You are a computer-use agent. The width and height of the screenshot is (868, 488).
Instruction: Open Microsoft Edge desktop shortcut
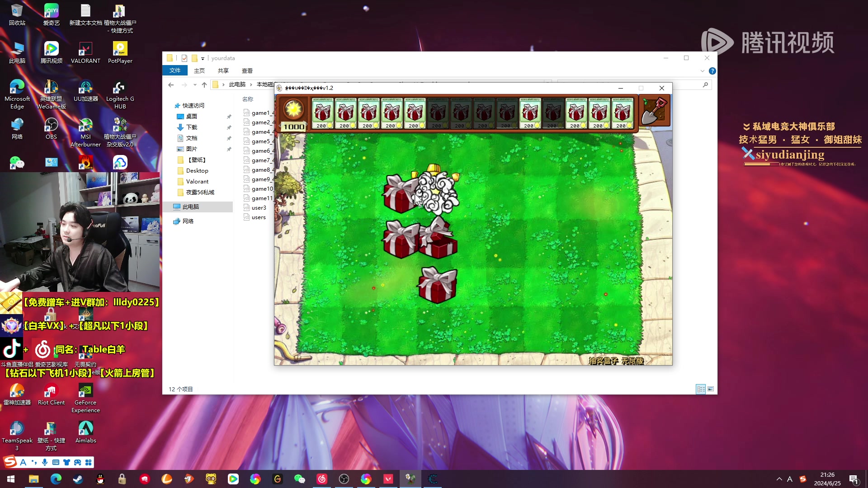coord(17,94)
